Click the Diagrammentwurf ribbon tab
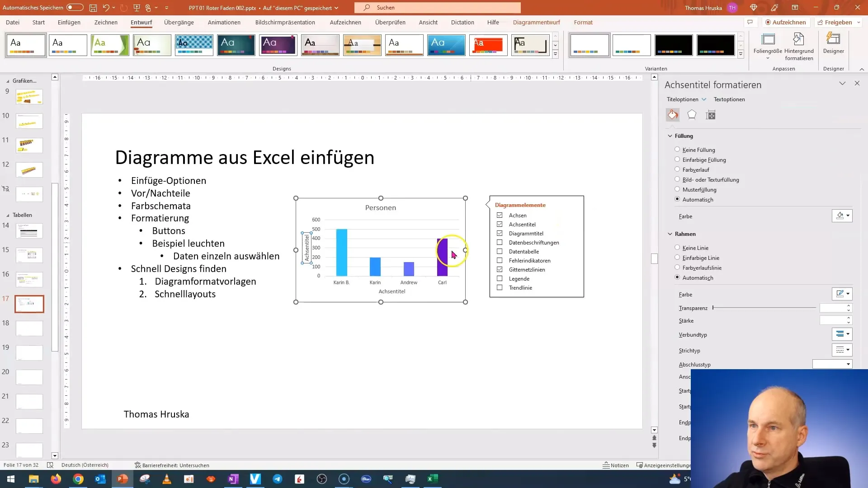The image size is (868, 488). coord(537,22)
